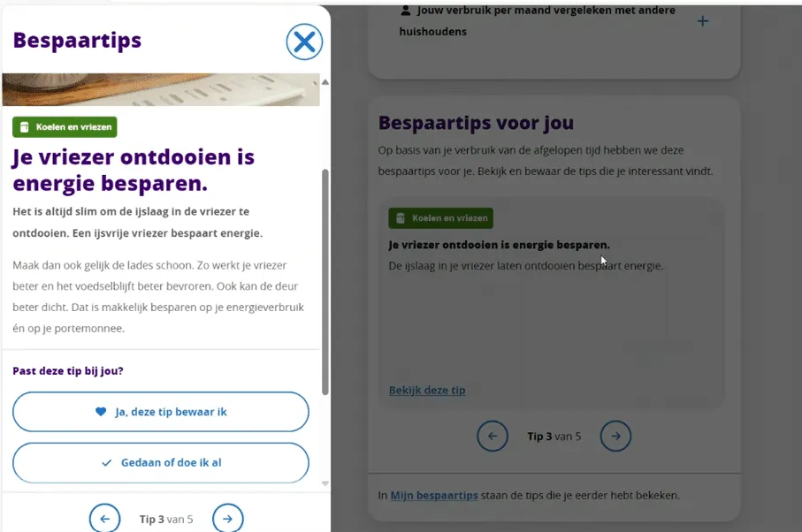Image resolution: width=802 pixels, height=532 pixels.
Task: Click the paragraph starting 'Maak dan ook gelijk'
Action: (158, 297)
